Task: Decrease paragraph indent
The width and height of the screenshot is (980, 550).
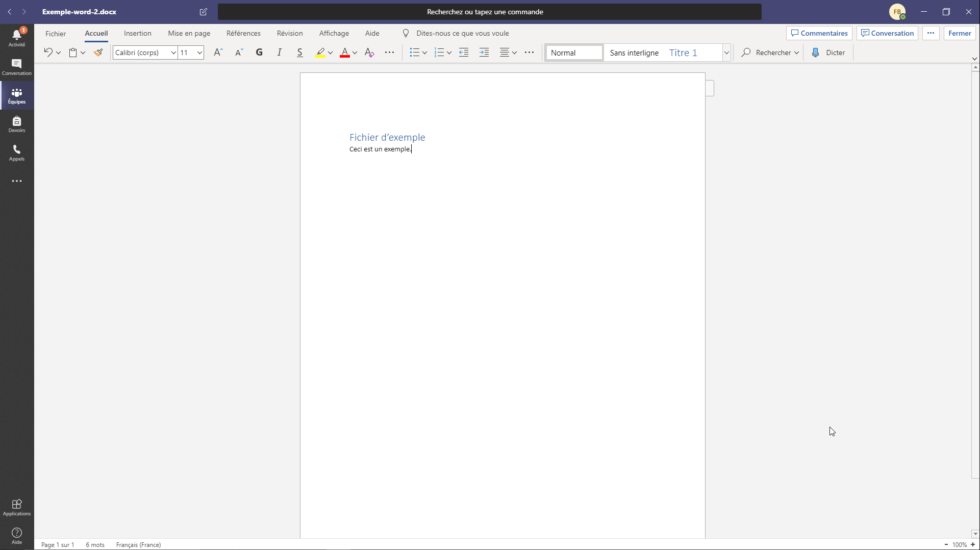Action: (464, 53)
